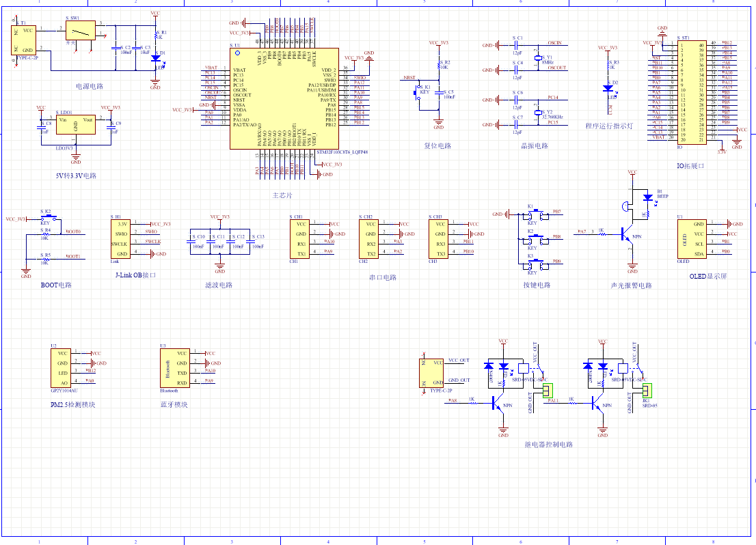Select LED D1 in the power circuit
Viewport: 756px width, 545px height.
click(x=156, y=59)
